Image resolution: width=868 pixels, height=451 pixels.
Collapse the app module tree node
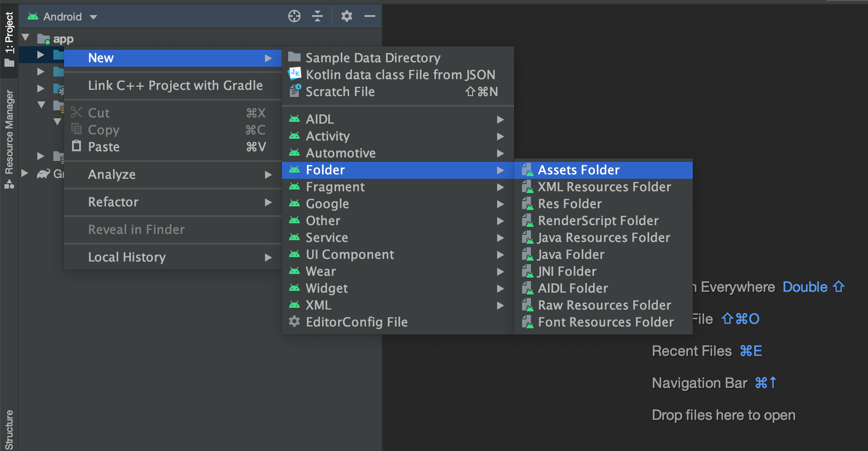[x=26, y=38]
